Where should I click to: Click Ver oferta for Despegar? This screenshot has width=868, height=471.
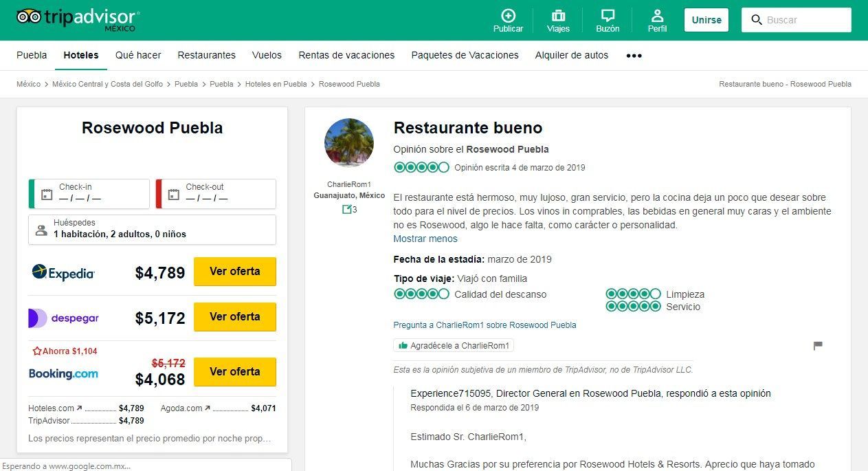(235, 317)
